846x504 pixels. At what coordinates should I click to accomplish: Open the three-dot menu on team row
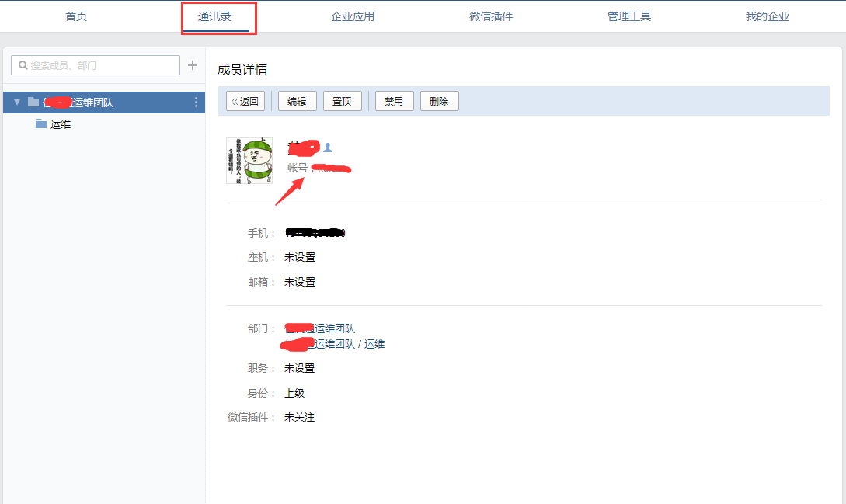click(196, 102)
